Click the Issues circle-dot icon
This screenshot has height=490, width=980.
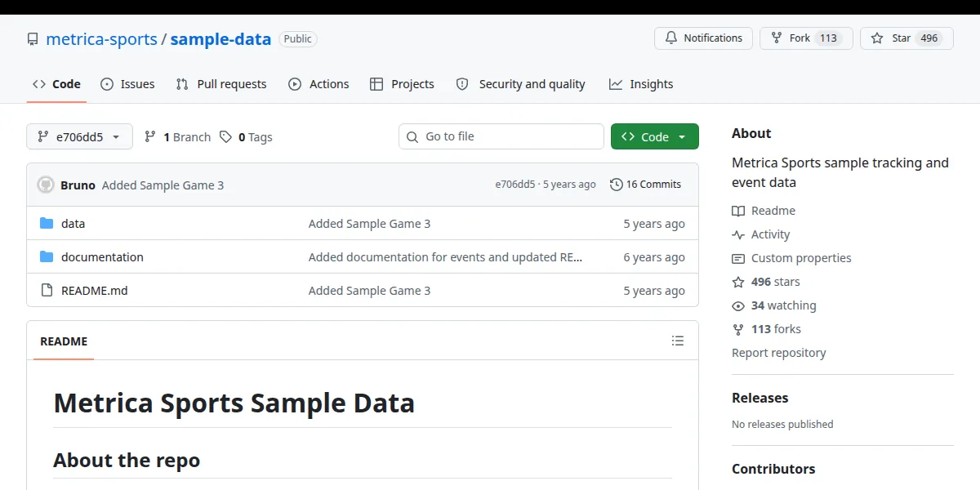coord(107,84)
